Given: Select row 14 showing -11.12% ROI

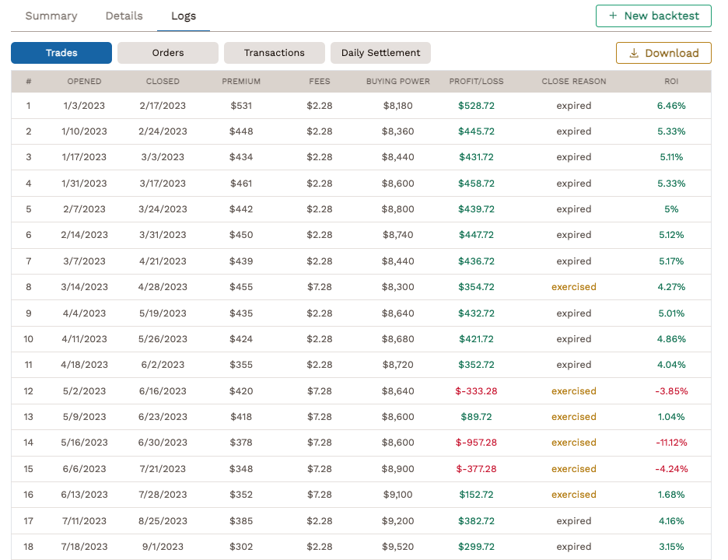Looking at the screenshot, I should [364, 443].
